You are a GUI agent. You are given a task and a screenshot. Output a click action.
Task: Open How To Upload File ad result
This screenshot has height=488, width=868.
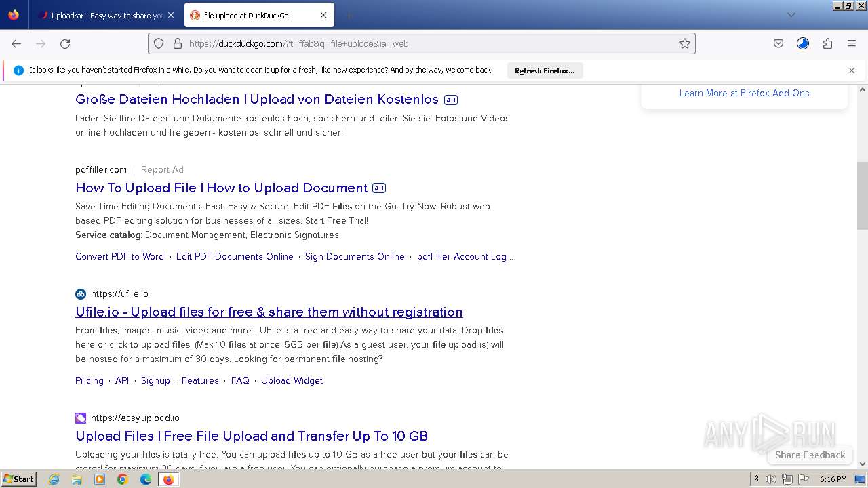(x=222, y=188)
